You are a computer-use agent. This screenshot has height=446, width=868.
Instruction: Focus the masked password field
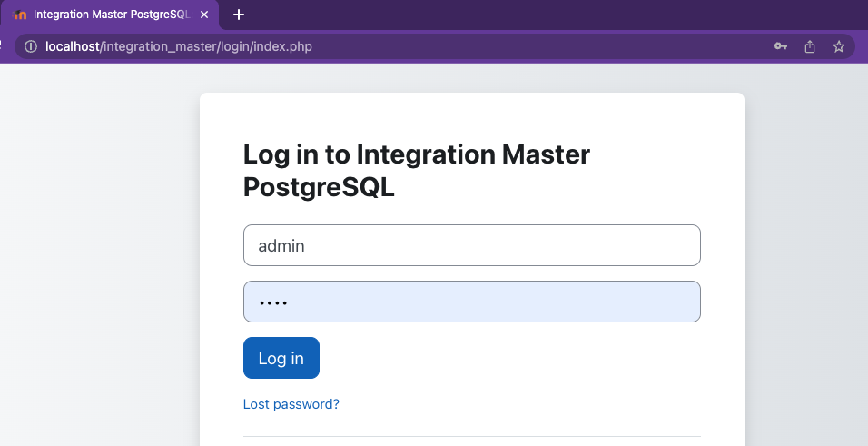471,302
